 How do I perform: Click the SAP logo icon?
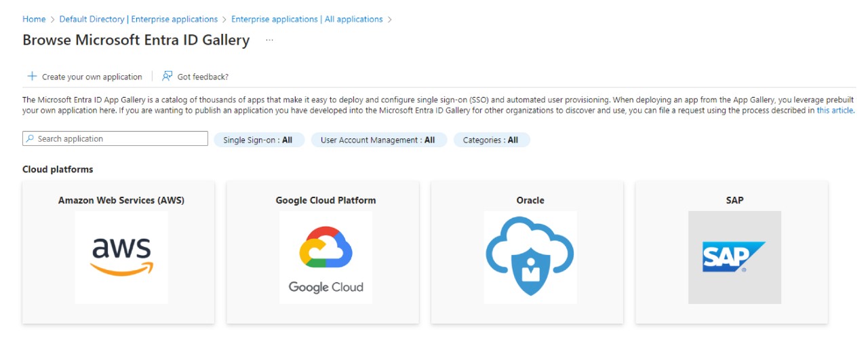point(734,257)
